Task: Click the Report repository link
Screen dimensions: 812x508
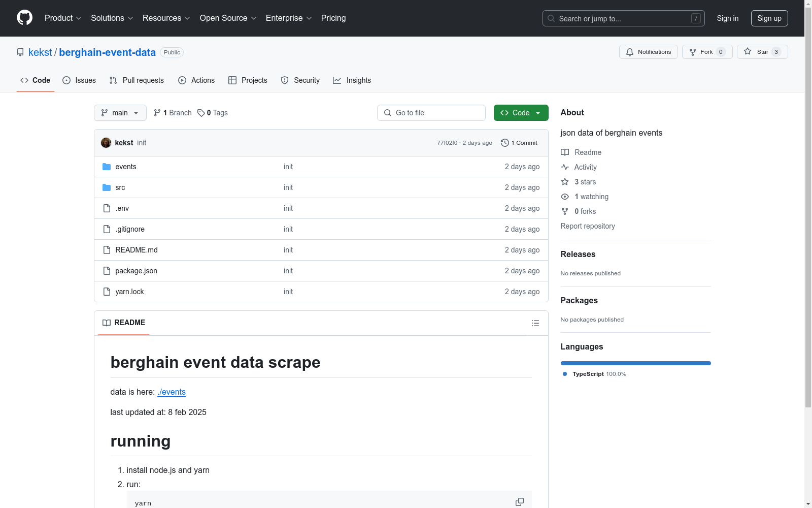Action: tap(588, 226)
